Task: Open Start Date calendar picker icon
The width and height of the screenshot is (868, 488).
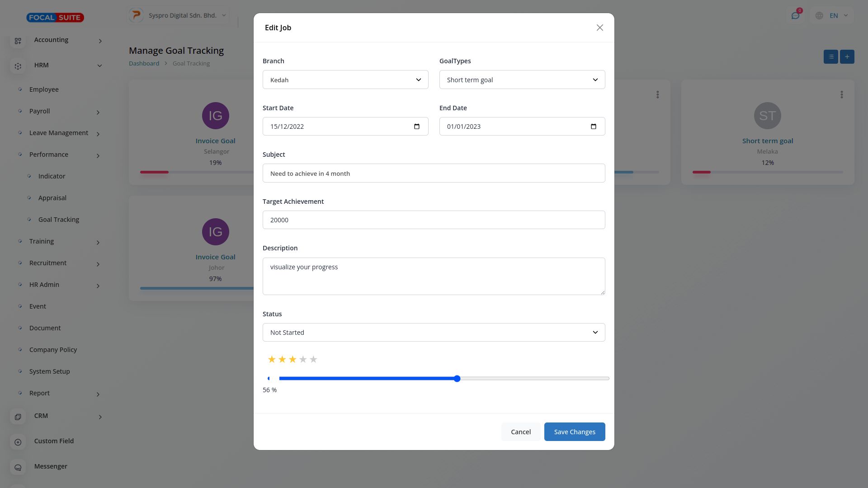Action: [x=417, y=127]
